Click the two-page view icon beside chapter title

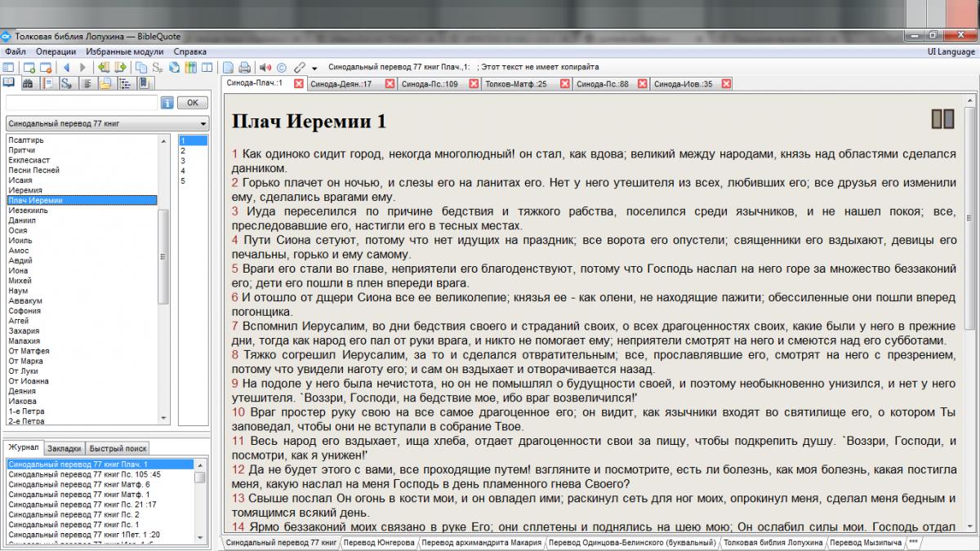pyautogui.click(x=942, y=119)
